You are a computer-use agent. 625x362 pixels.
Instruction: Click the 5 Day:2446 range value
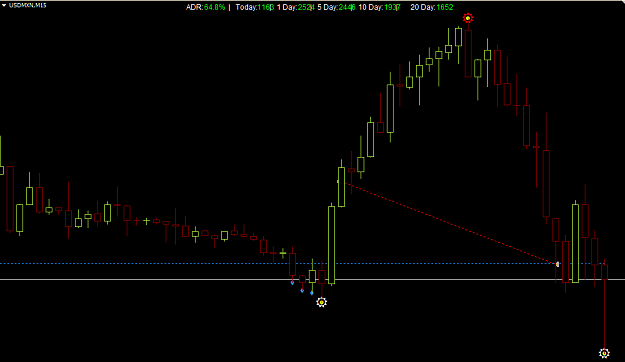tap(336, 7)
